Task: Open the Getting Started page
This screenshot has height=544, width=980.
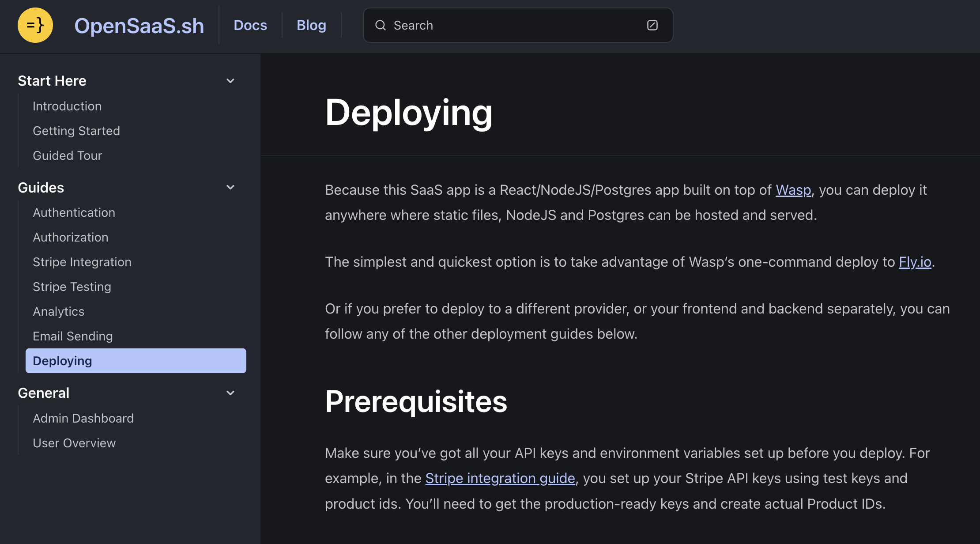Action: (76, 131)
